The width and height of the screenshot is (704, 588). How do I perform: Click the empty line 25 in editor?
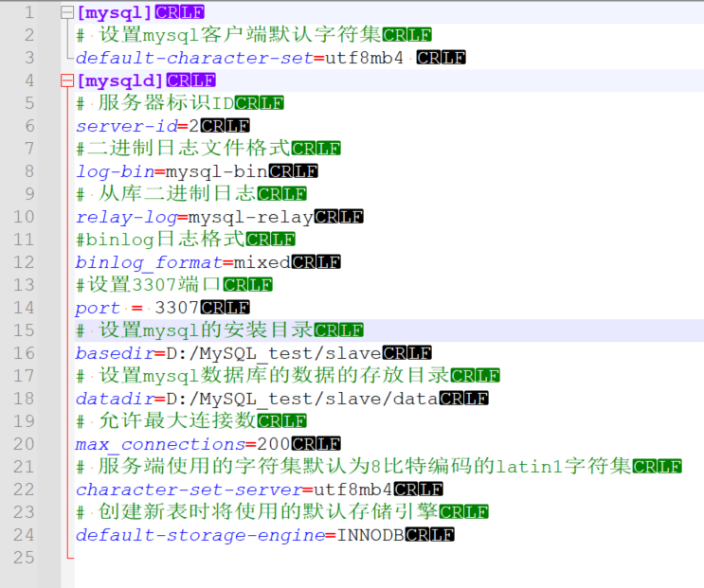coord(284,558)
